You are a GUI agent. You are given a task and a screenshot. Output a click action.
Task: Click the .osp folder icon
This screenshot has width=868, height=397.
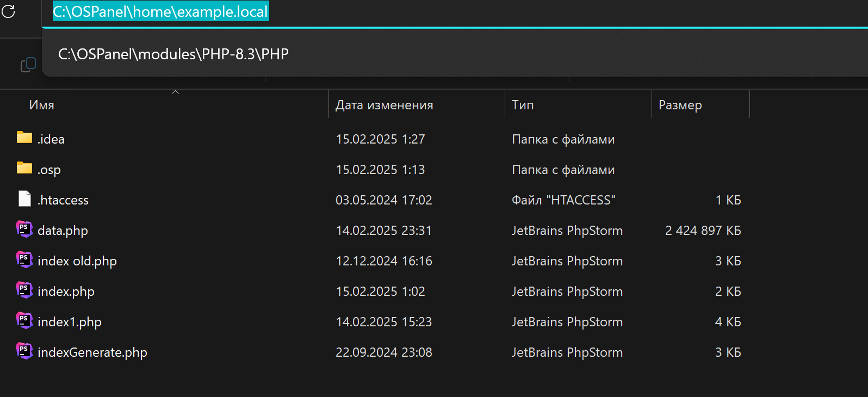pos(24,168)
